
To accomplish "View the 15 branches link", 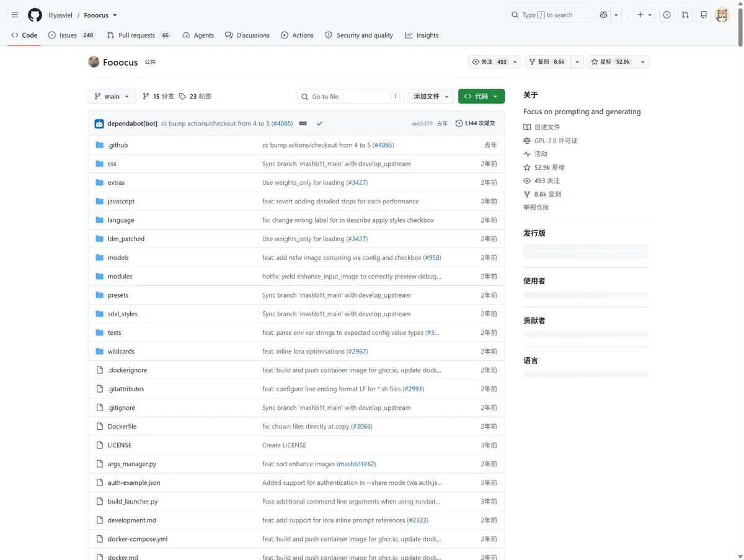I will (158, 96).
